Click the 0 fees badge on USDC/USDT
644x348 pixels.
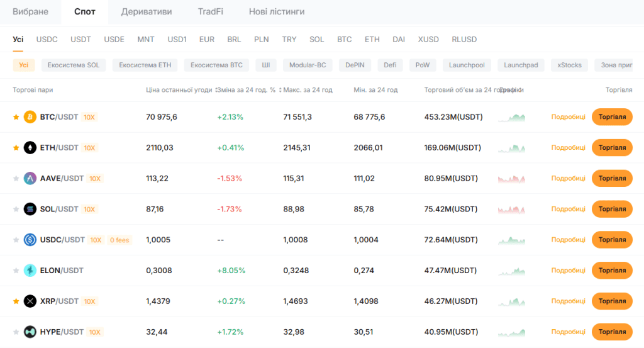point(119,240)
